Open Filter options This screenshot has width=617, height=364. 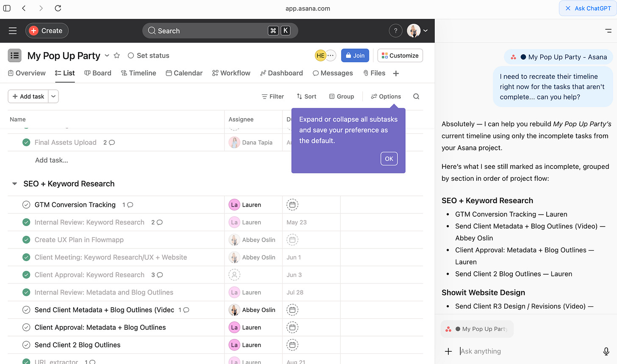point(273,97)
